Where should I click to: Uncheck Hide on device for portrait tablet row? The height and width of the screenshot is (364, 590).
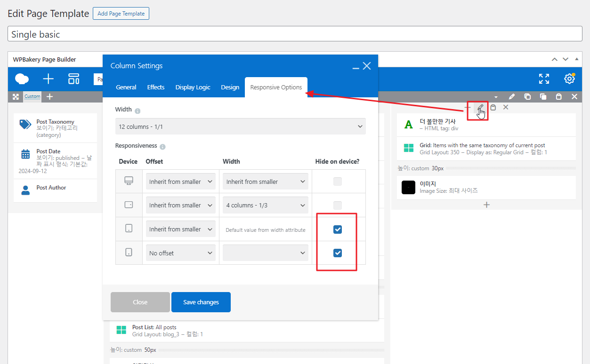(x=338, y=229)
